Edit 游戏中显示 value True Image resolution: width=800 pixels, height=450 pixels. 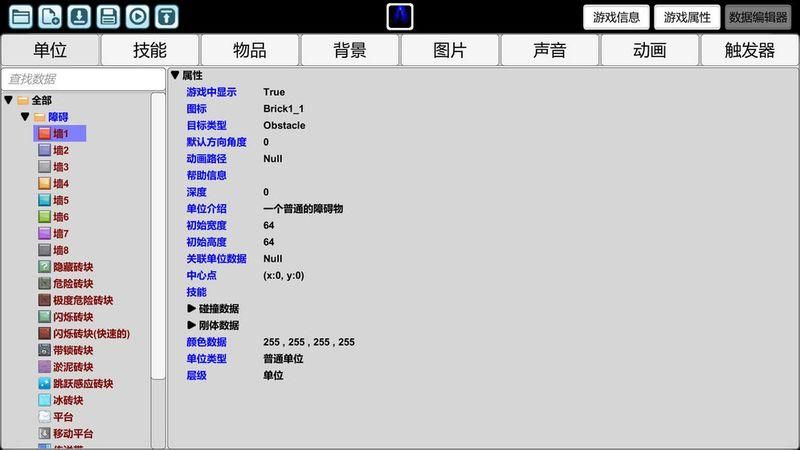pyautogui.click(x=274, y=92)
